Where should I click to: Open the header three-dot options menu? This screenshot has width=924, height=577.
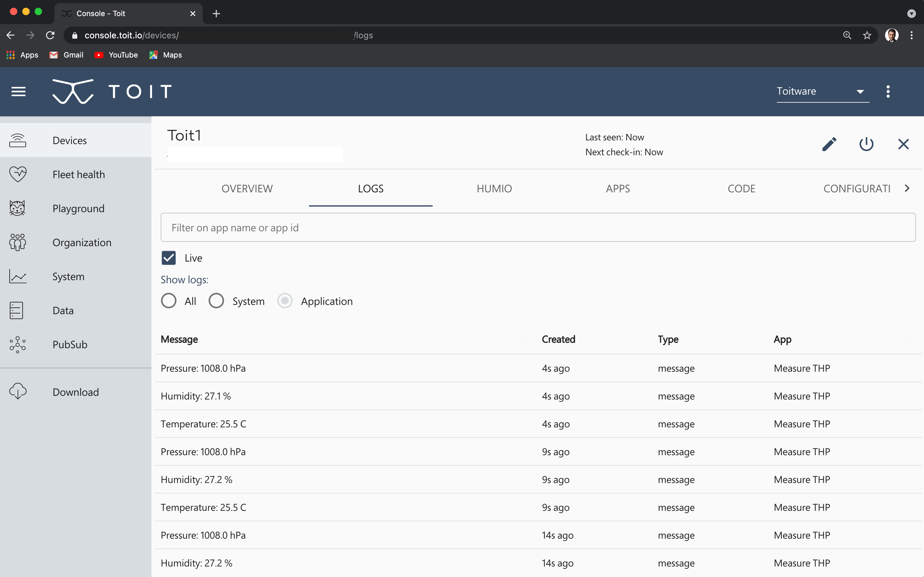pos(888,92)
